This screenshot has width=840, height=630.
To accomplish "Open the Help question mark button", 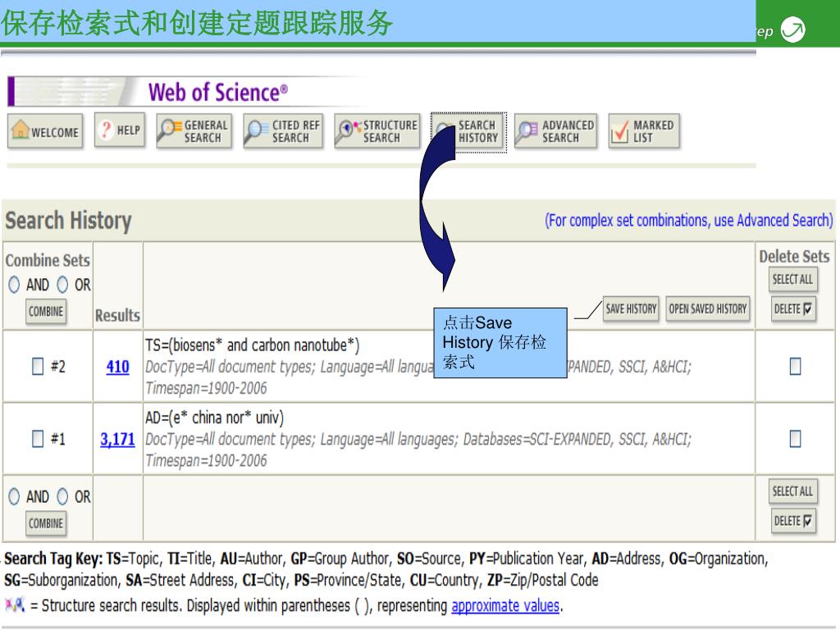I will [120, 130].
